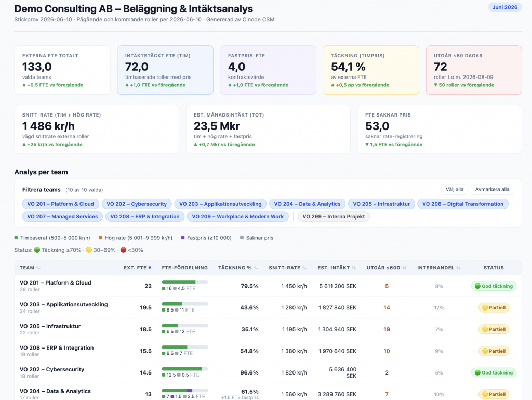Click the Välj alla button
The image size is (532, 400).
[454, 189]
